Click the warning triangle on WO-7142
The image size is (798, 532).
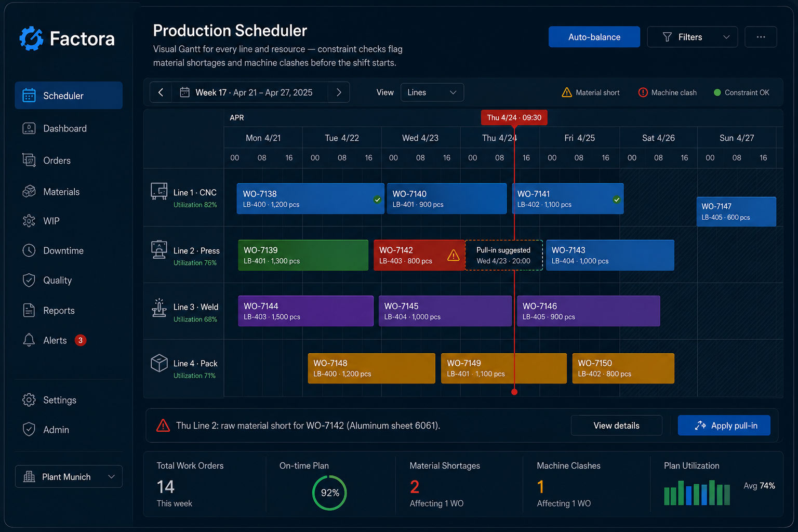pyautogui.click(x=453, y=256)
